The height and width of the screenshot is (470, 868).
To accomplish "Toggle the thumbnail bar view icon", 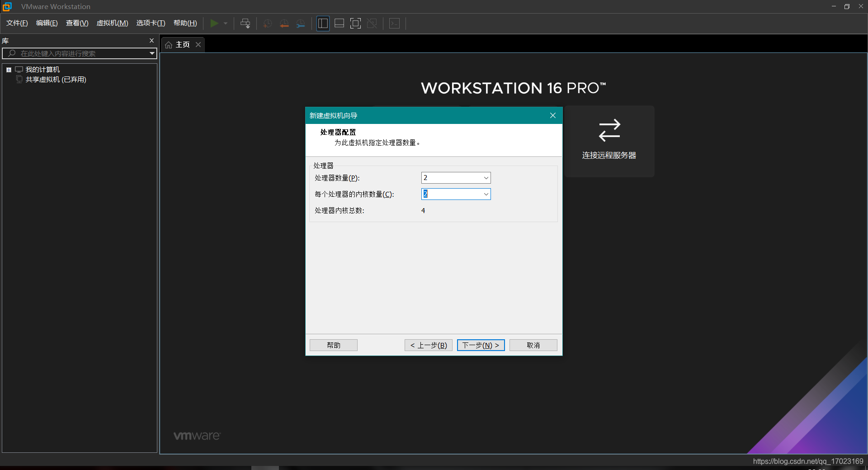I will 339,23.
